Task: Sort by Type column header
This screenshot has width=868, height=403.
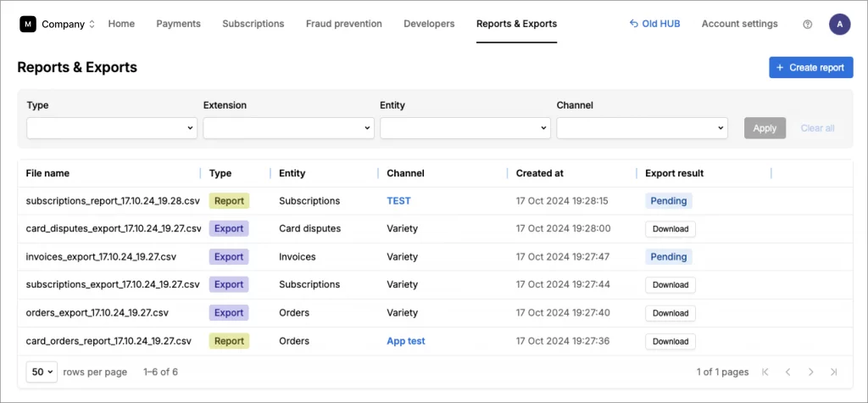Action: (x=220, y=173)
